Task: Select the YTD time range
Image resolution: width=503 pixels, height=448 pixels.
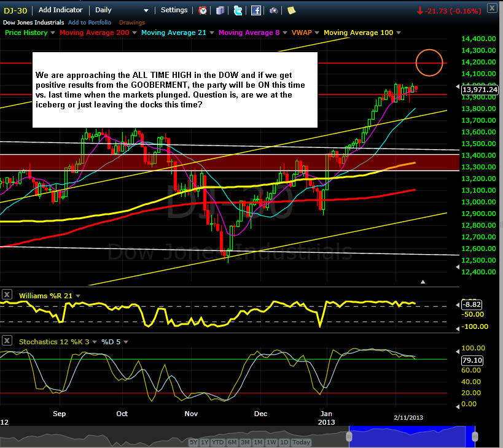Action: 218,442
